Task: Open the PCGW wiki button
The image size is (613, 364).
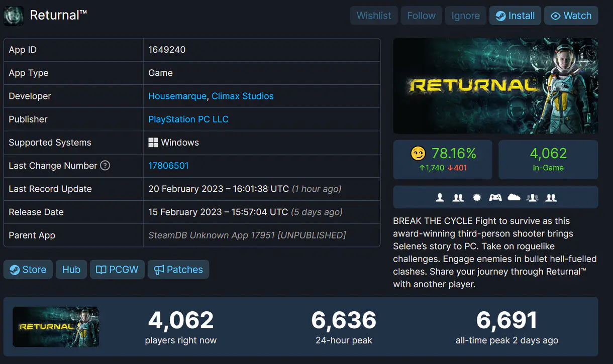Action: pos(117,270)
